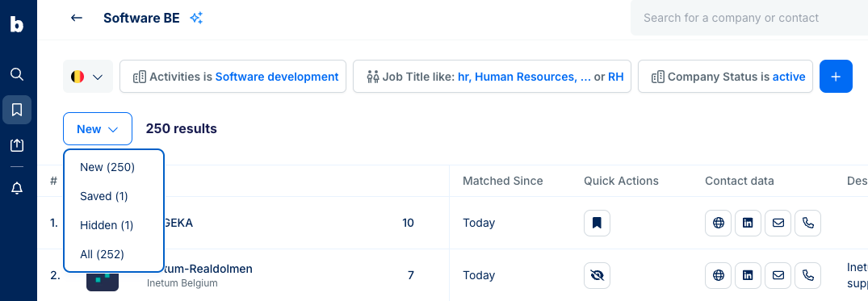Expand the Belgium flag country dropdown
Screen dimensions: 868x301
(88, 77)
